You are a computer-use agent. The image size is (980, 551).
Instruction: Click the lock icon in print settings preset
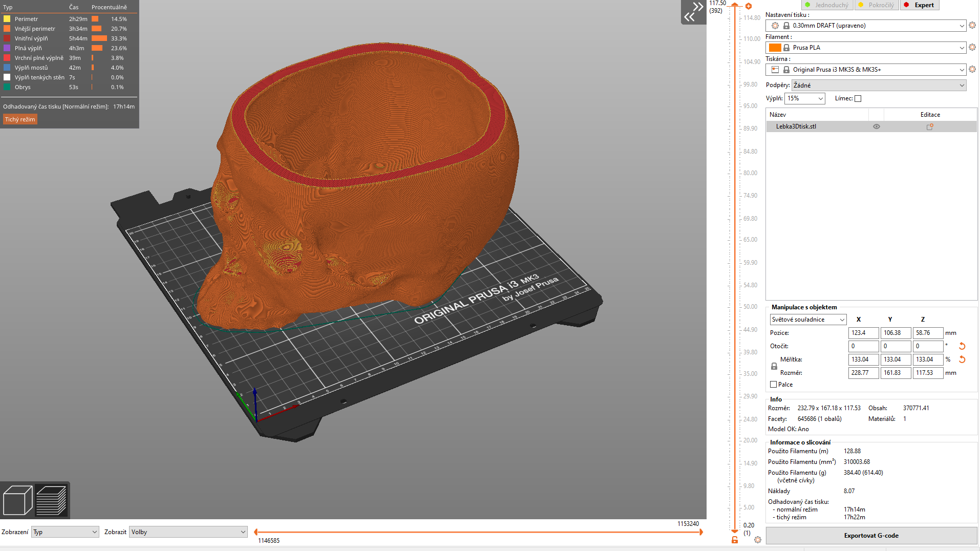786,26
